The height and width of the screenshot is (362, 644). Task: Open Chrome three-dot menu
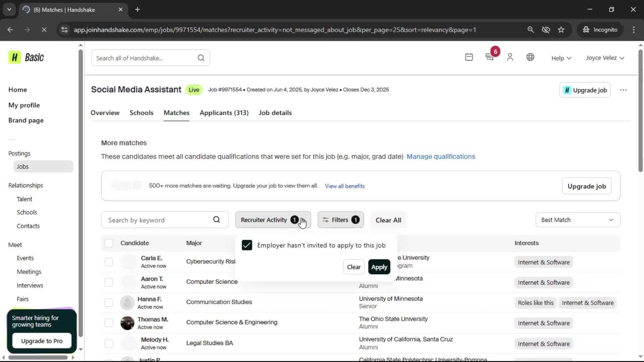point(634,30)
